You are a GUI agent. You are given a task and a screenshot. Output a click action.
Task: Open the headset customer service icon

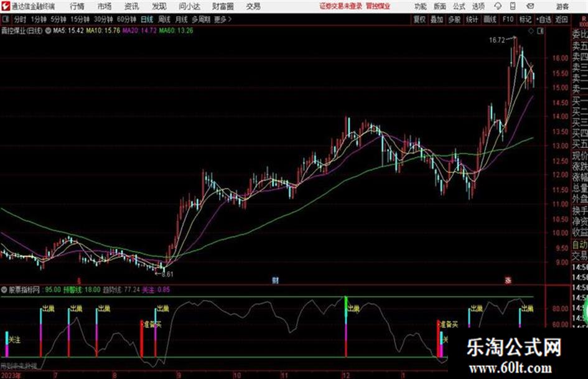498,6
